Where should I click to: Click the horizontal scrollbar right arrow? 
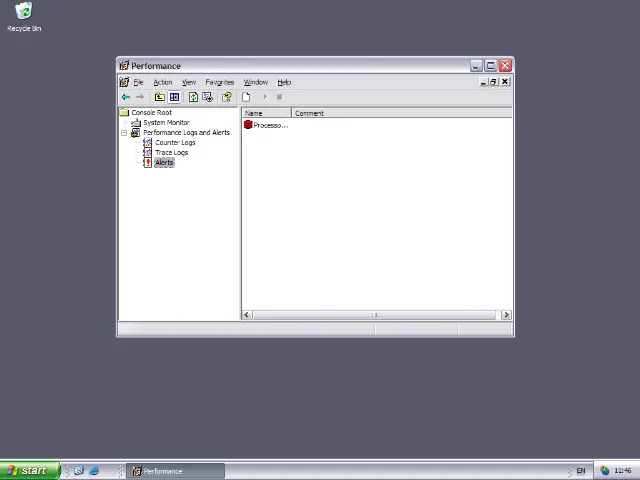click(506, 315)
